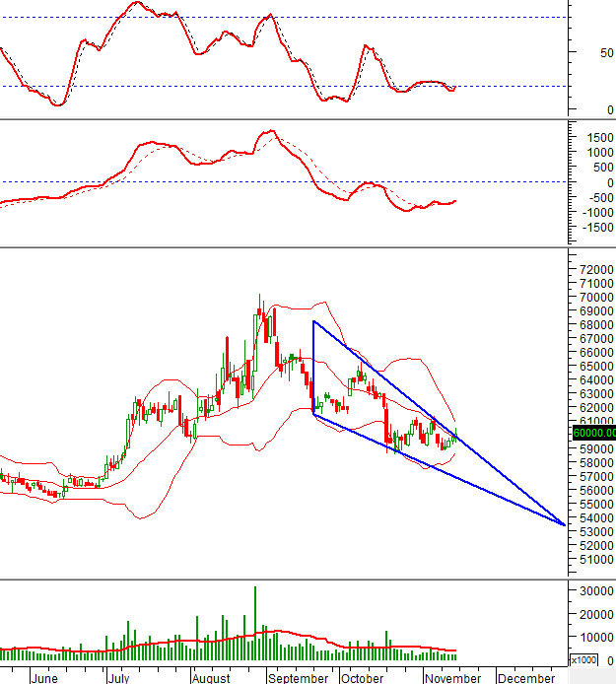Click the June label on time axis

[x=44, y=678]
